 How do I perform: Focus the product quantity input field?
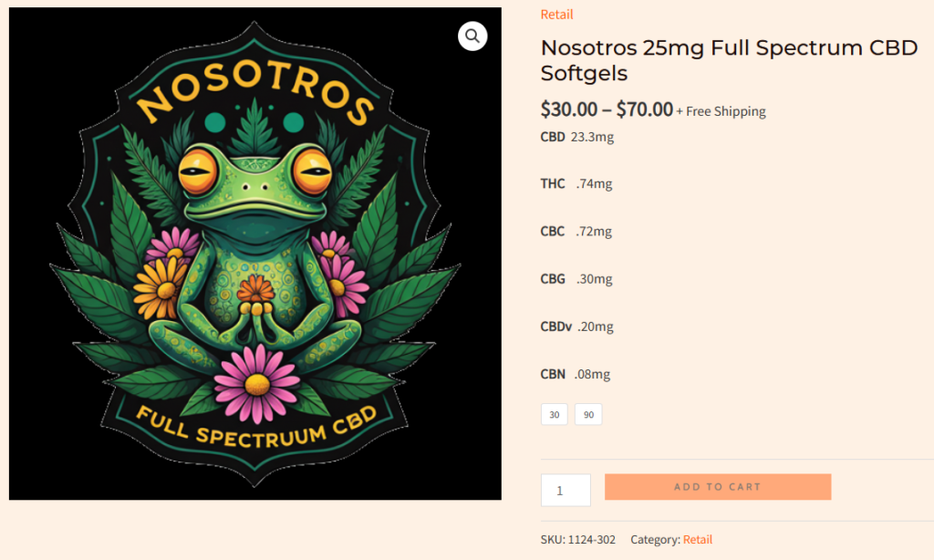[x=566, y=490]
